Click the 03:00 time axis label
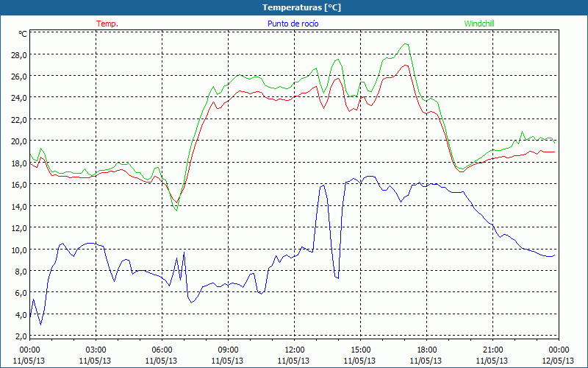 pyautogui.click(x=96, y=350)
